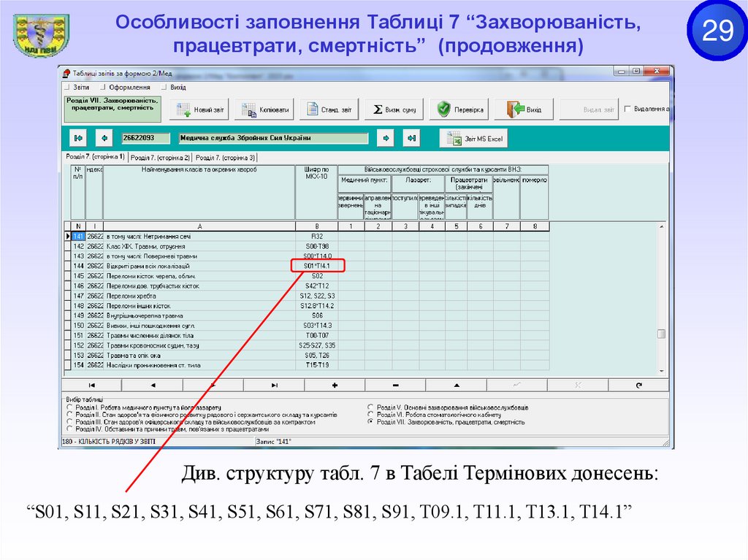Click navigator edit triangle button
Screen dimensions: 748x560
457,385
